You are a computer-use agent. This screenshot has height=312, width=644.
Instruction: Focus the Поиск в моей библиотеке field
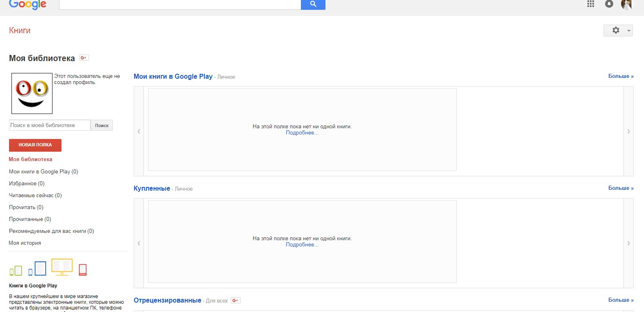pos(50,125)
